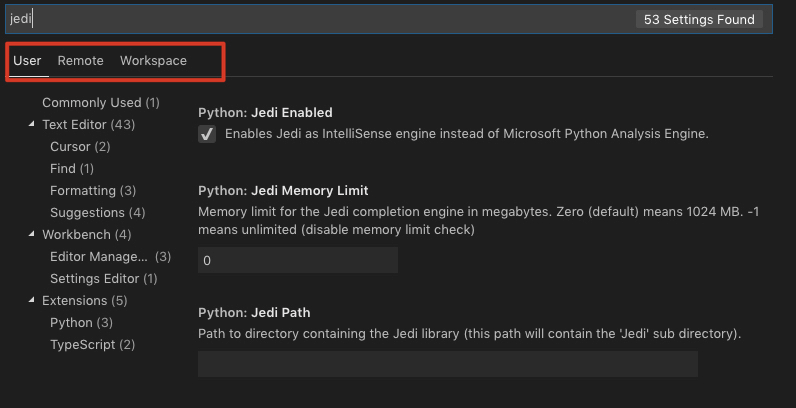796x408 pixels.
Task: Uncheck the Jedi Enabled checkbox
Action: [x=207, y=134]
